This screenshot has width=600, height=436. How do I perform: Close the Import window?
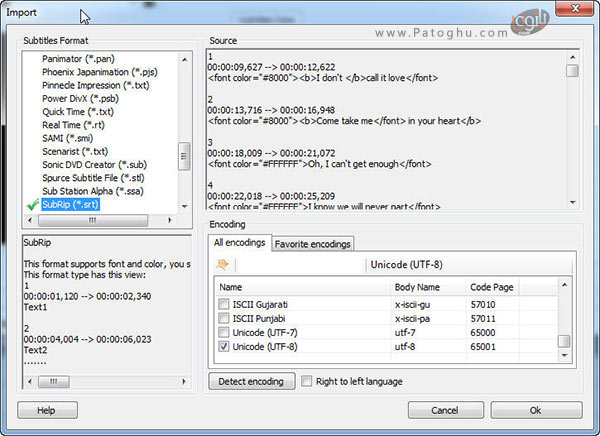pos(574,8)
